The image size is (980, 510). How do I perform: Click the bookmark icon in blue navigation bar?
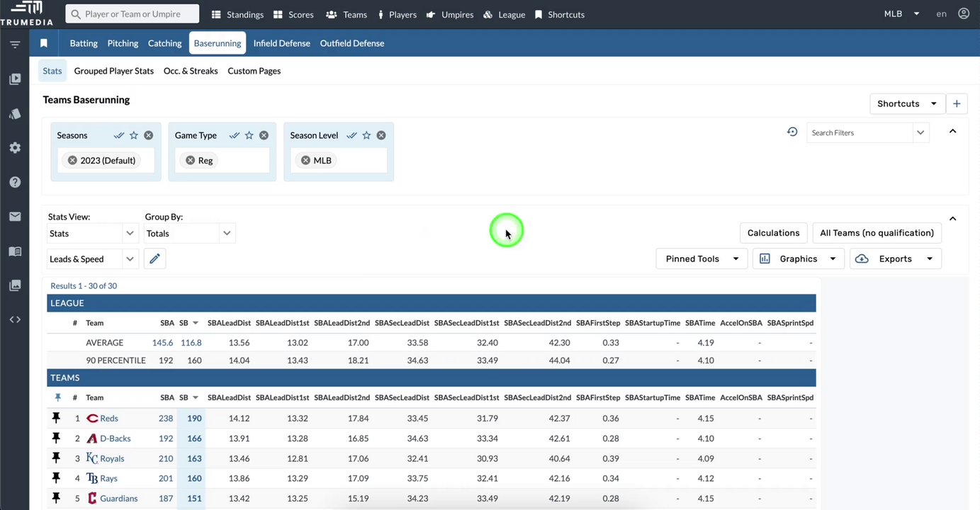coord(44,43)
